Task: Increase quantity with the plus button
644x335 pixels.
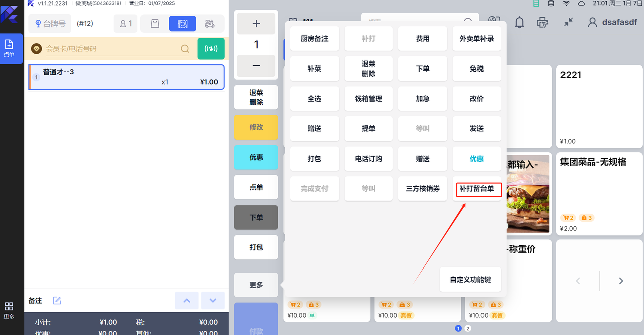Action: coord(256,24)
